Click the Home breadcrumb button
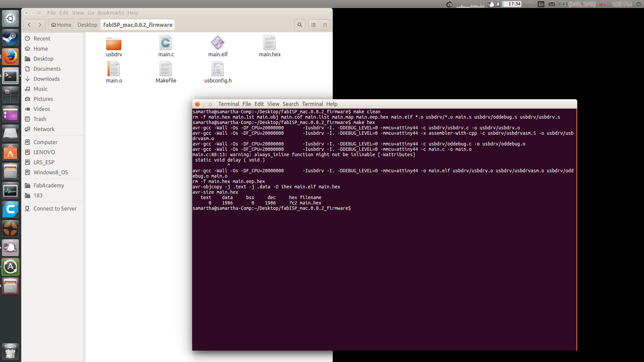 click(61, 25)
